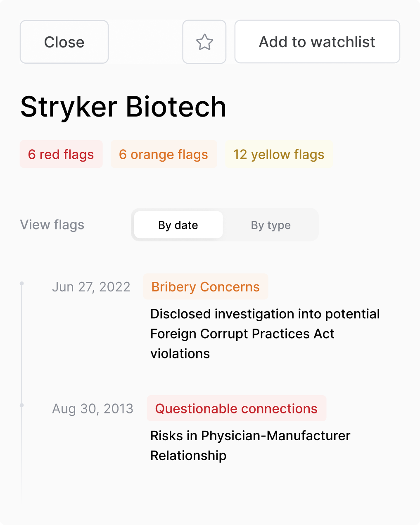
Task: Click the 6 red flags badge
Action: click(x=61, y=154)
